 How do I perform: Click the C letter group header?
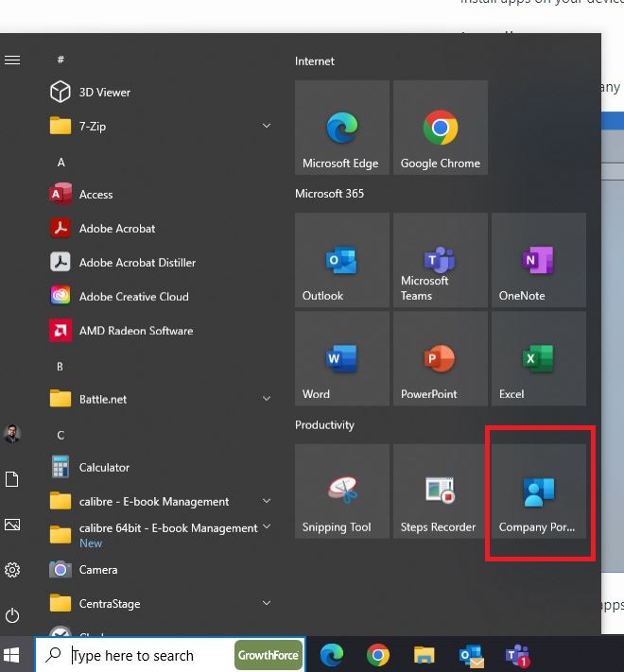(x=61, y=436)
